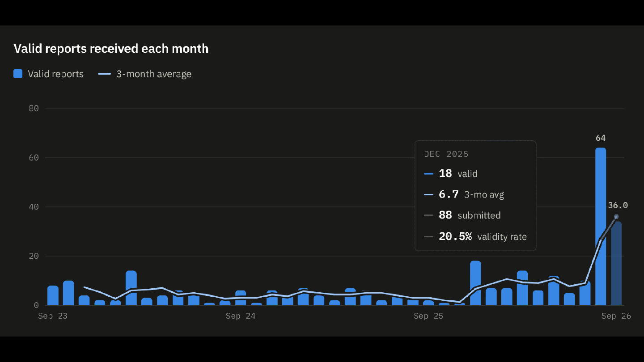644x362 pixels.
Task: Click the bar reaching 18 after Sep 25
Action: 475,283
